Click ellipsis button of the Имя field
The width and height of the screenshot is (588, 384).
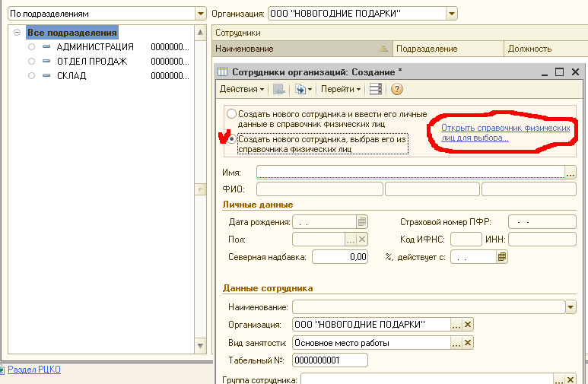click(x=571, y=173)
